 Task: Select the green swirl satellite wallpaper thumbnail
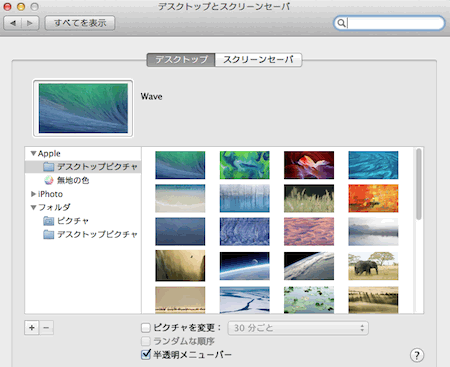point(244,165)
